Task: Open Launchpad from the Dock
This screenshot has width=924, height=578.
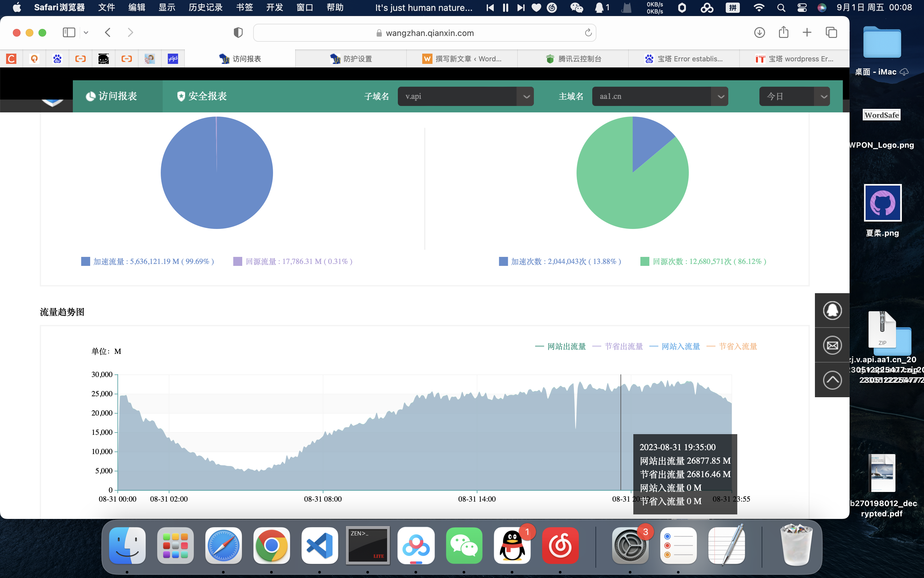Action: [x=175, y=546]
